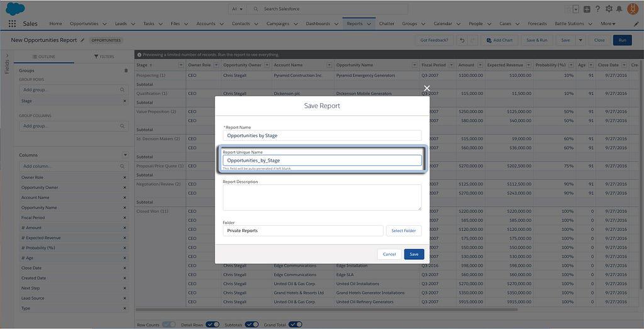Screen dimensions: 644x329
Task: Click pencil icon beside New Opportunities Report
Action: [x=82, y=40]
